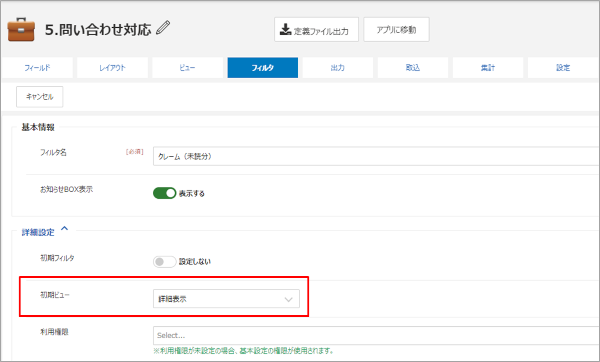Image resolution: width=600 pixels, height=362 pixels.
Task: Switch to the 集計 tab
Action: click(488, 68)
